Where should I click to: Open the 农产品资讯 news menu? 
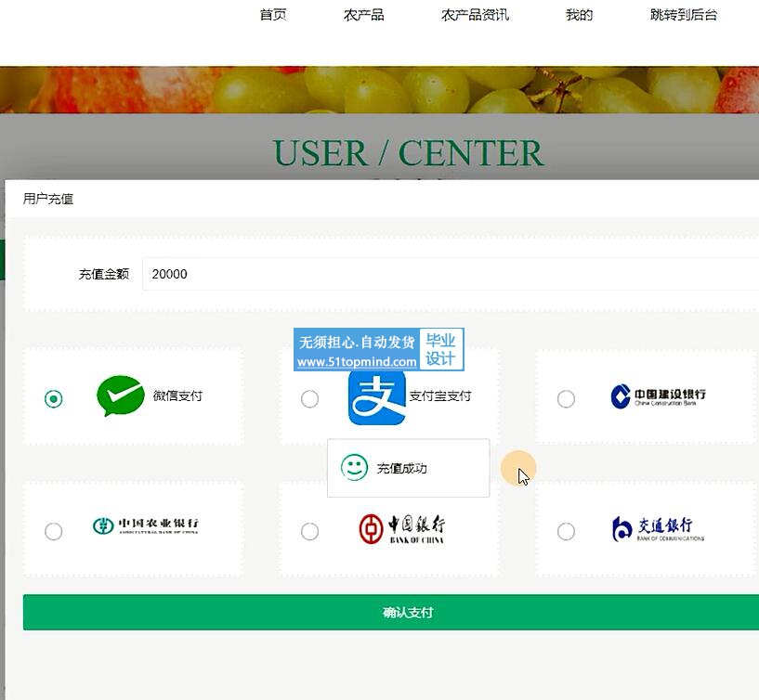(x=475, y=15)
